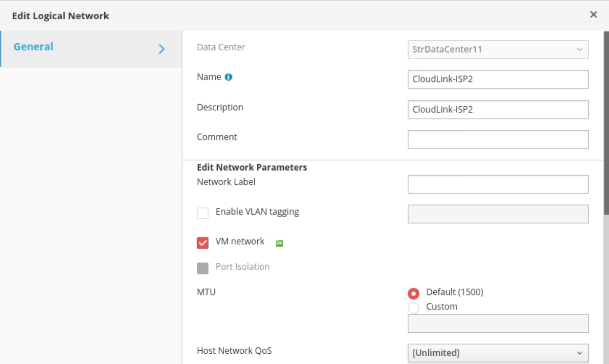Image resolution: width=609 pixels, height=364 pixels.
Task: Click the info icon next to Name
Action: click(x=228, y=77)
